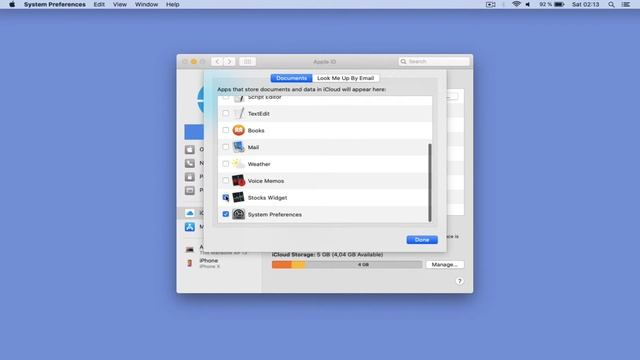Click the Mail app icon
The image size is (640, 360).
[238, 147]
